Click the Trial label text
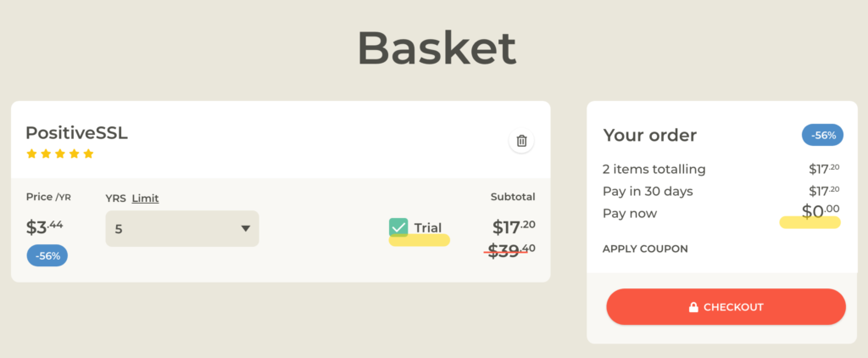Image resolution: width=868 pixels, height=358 pixels. [428, 227]
